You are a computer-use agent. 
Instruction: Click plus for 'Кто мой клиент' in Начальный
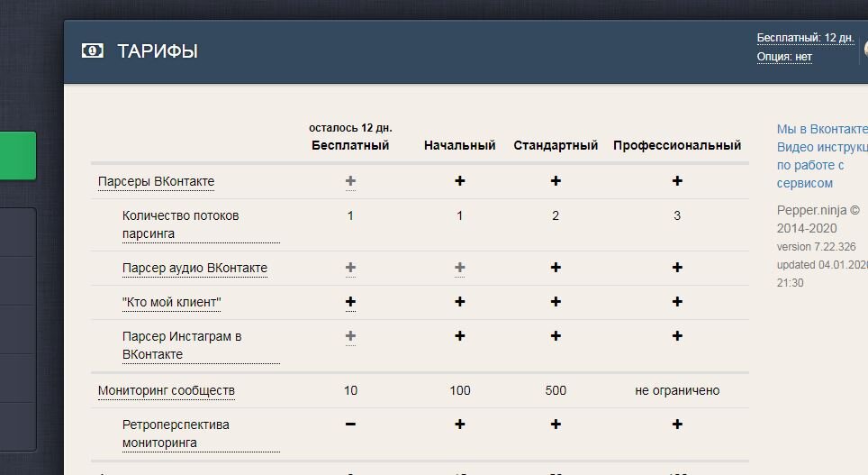[x=460, y=302]
